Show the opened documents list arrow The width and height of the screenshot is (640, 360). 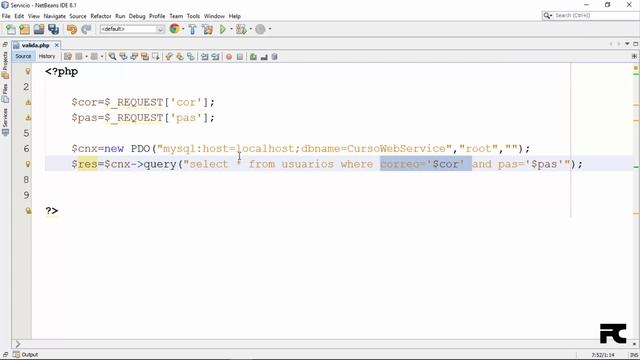pyautogui.click(x=627, y=44)
